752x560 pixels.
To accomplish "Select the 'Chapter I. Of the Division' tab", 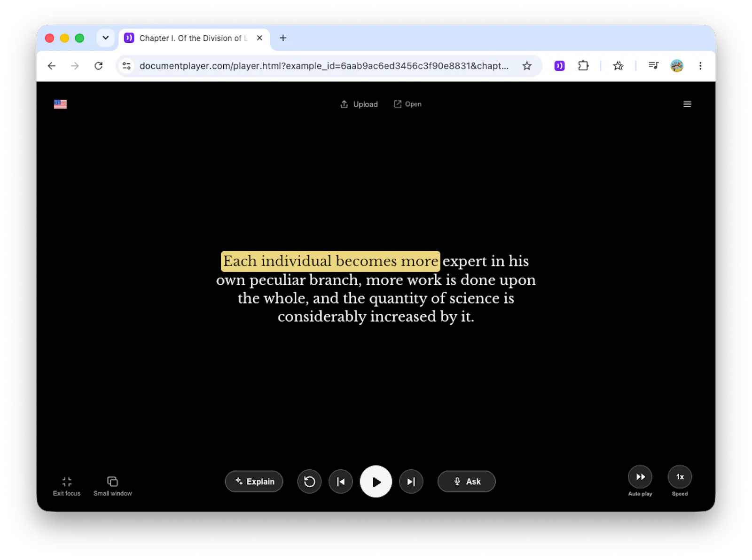I will pos(194,38).
